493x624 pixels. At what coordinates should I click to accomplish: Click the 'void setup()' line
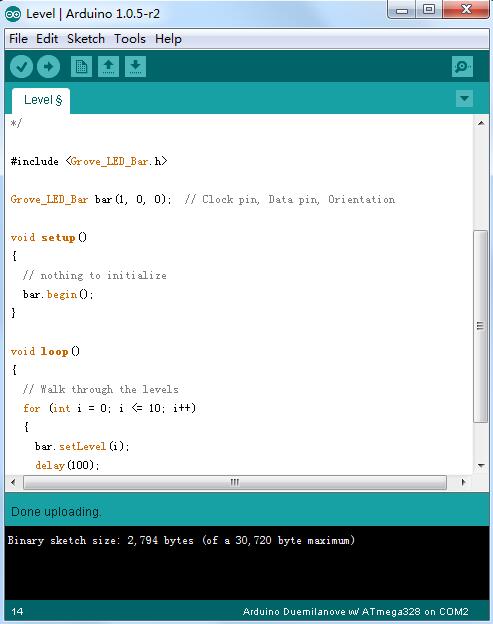[x=49, y=238]
